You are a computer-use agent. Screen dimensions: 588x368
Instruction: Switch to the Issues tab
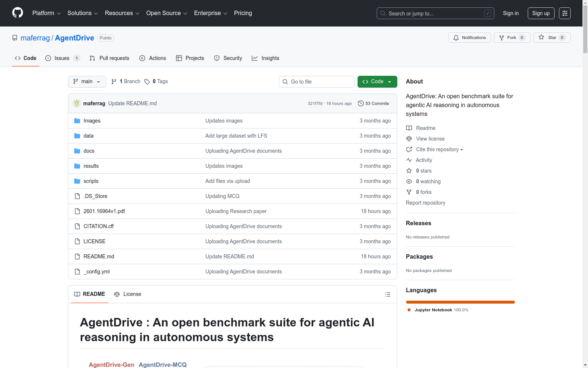[62, 58]
